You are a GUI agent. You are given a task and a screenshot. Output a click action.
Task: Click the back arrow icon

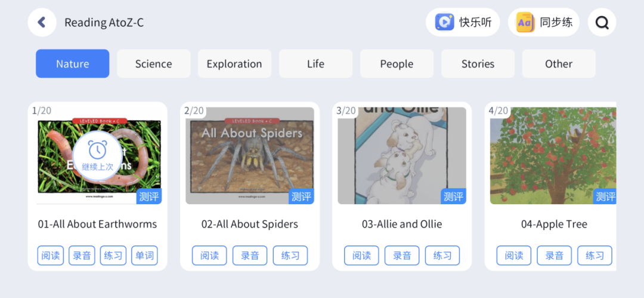coord(42,23)
